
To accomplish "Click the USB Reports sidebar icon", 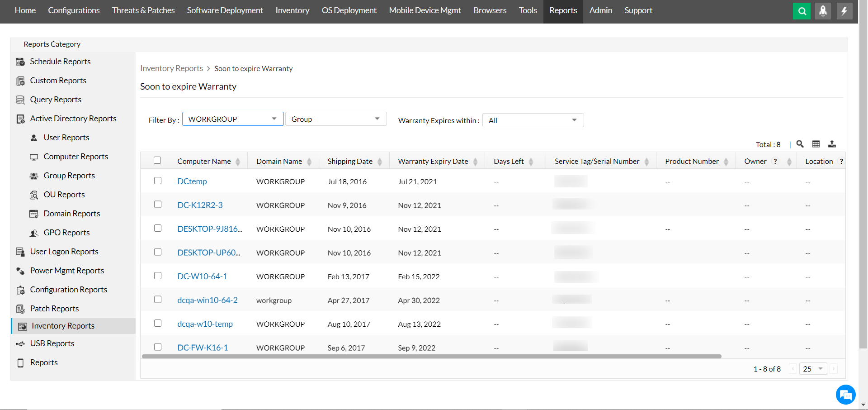I will tap(21, 344).
